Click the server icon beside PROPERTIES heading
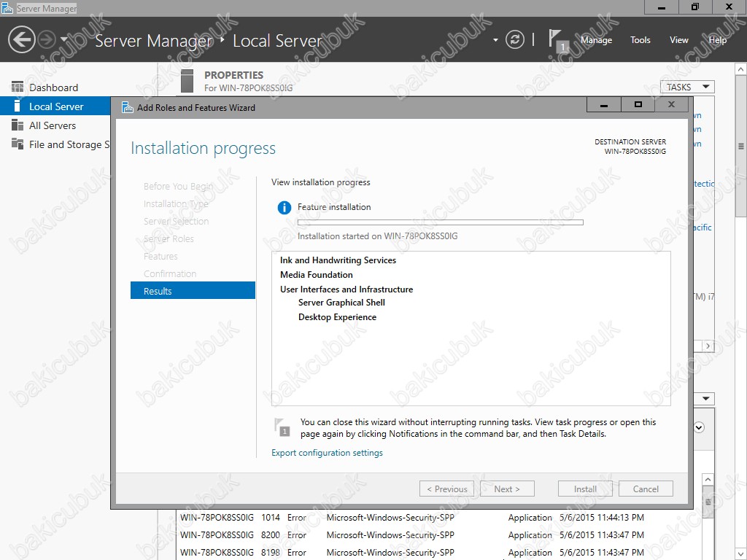Viewport: 747px width, 560px height. tap(187, 81)
